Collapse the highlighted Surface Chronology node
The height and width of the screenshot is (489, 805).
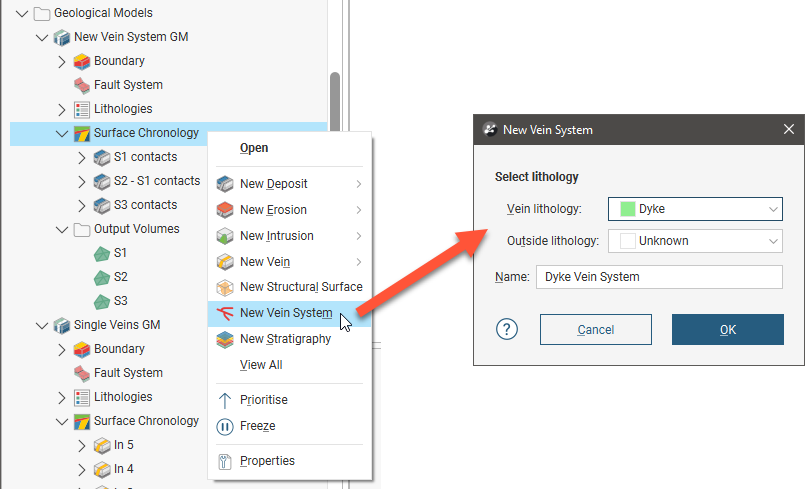click(62, 134)
